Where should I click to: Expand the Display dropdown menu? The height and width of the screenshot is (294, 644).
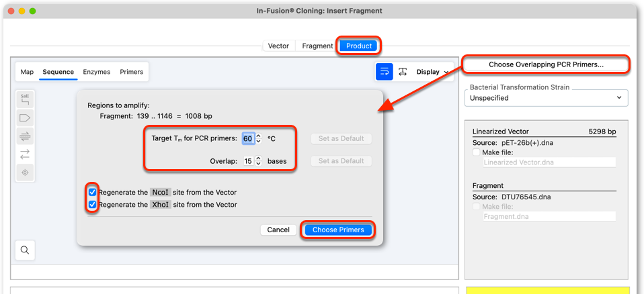[x=433, y=72]
